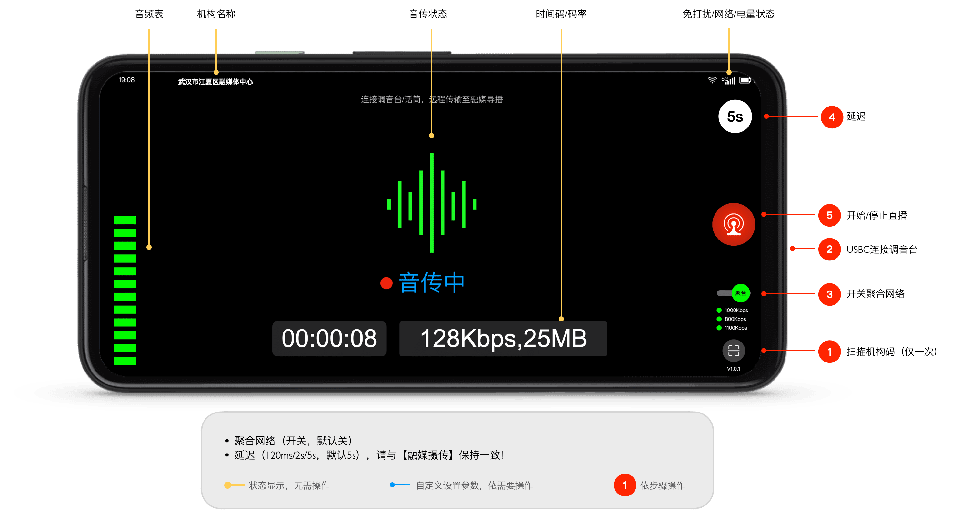
Task: Click the red recording dot beside 音传中
Action: pos(386,283)
